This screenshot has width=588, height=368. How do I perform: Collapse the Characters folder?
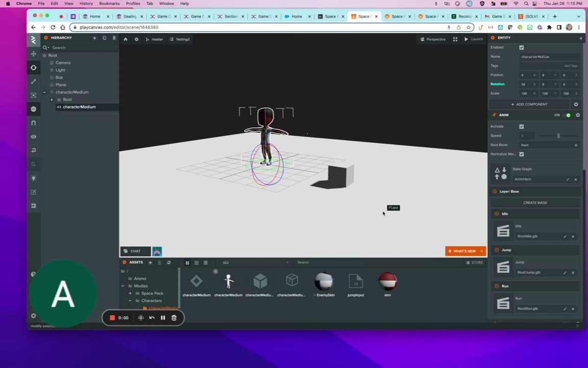(130, 301)
